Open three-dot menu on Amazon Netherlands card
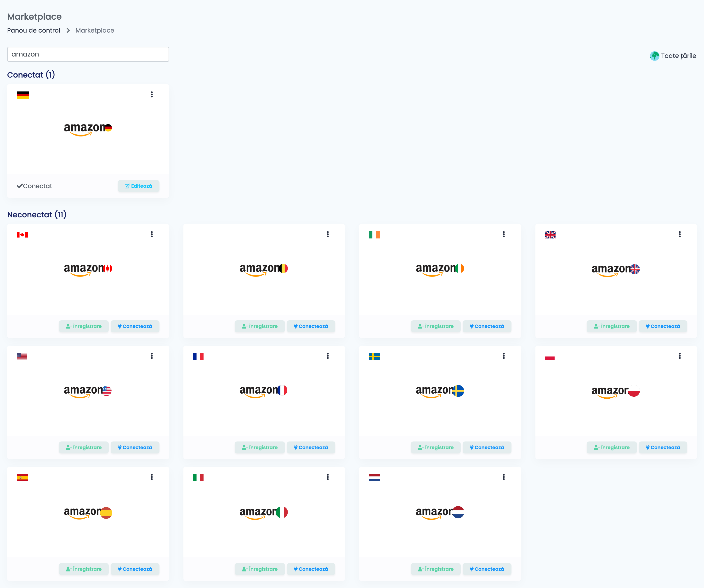Viewport: 704px width, 588px height. 504,477
